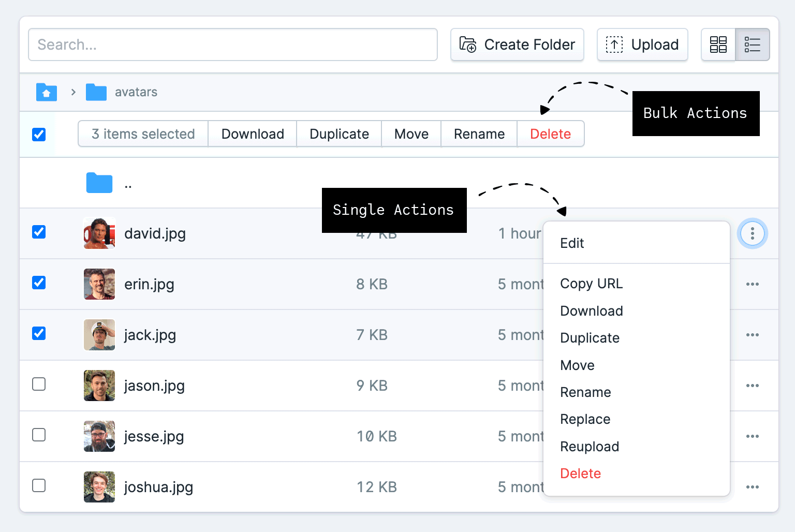Open the three-dot actions menu for david.jpg
The height and width of the screenshot is (532, 795).
752,233
